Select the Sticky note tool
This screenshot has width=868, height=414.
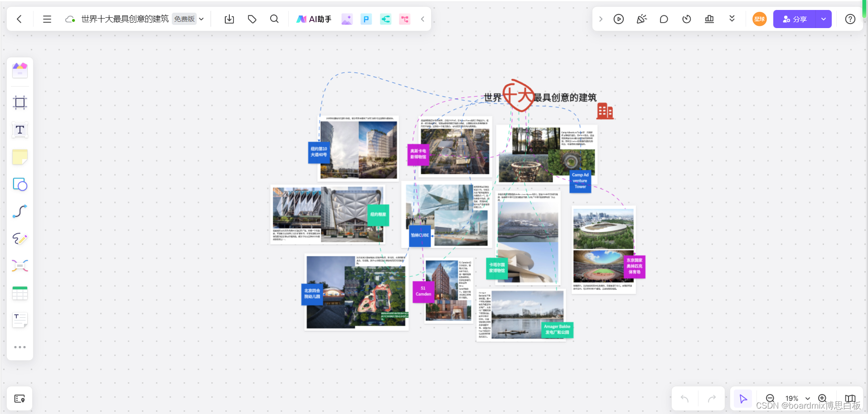(x=20, y=157)
